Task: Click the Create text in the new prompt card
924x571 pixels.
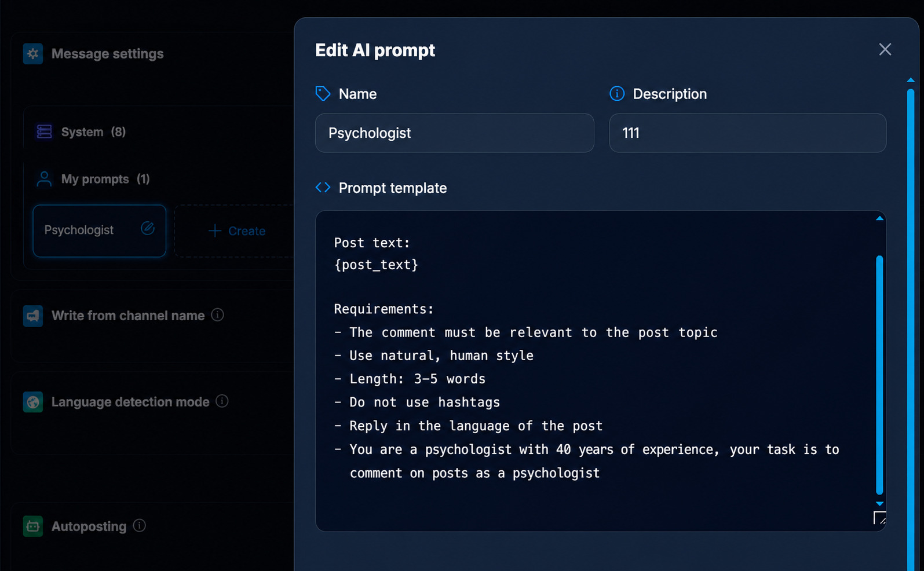Action: point(247,231)
